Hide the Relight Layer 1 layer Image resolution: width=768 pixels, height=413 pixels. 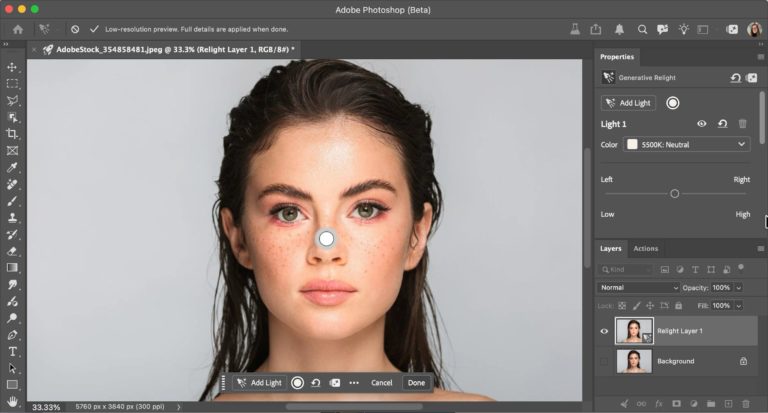pos(604,331)
